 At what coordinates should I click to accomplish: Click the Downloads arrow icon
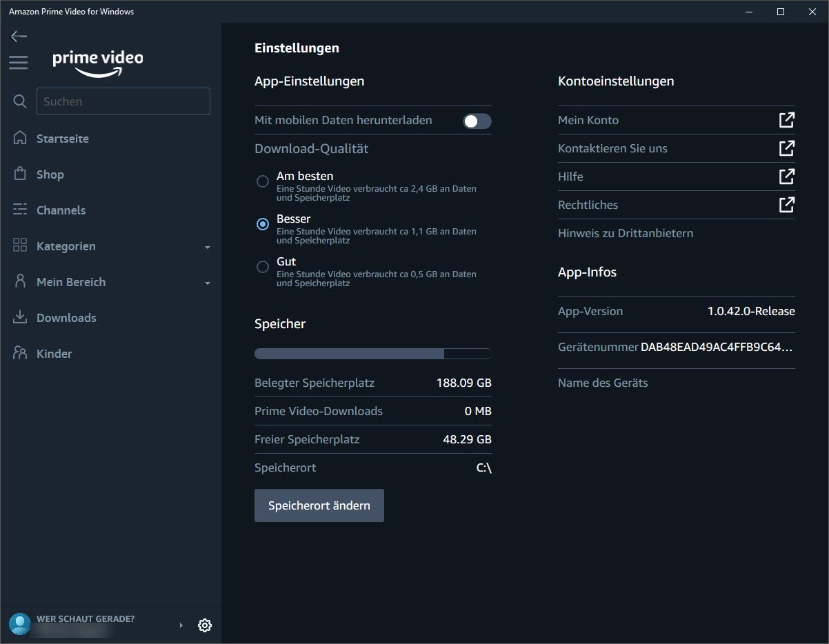20,317
